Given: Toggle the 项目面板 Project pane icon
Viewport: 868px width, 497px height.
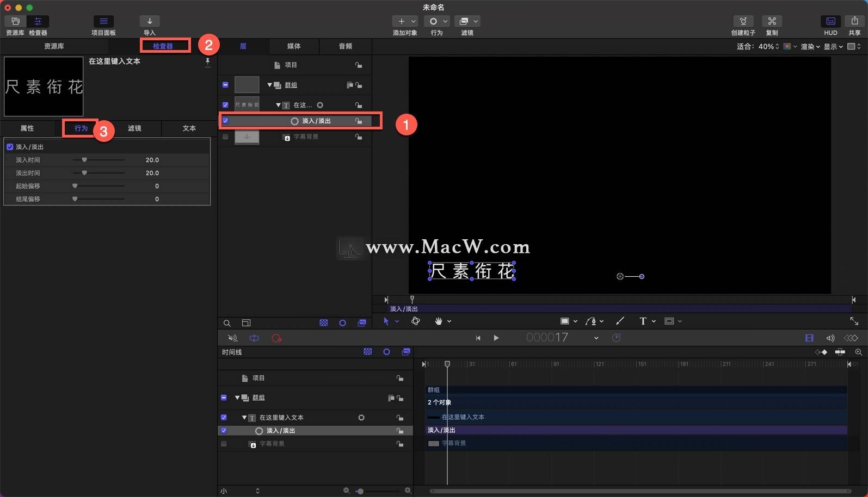Looking at the screenshot, I should [x=103, y=21].
